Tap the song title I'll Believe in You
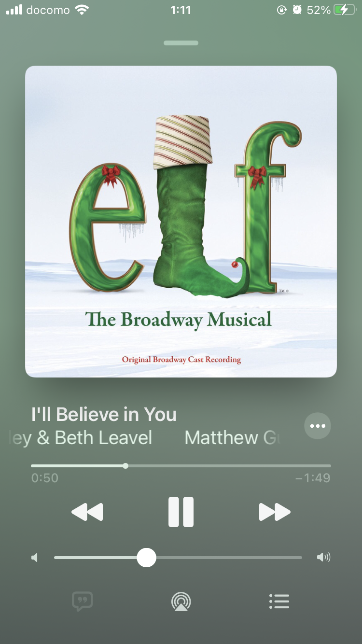Screen dimensions: 362x644 pos(104,414)
